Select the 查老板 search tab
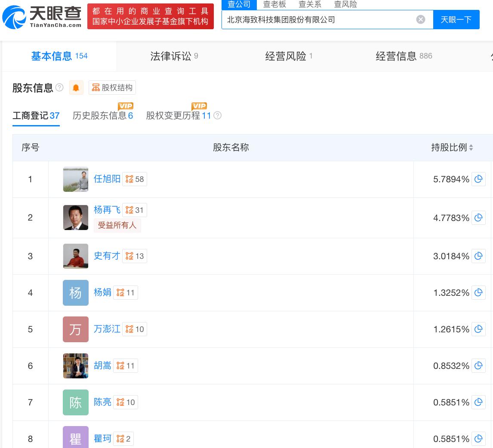The width and height of the screenshot is (493, 448). point(274,4)
